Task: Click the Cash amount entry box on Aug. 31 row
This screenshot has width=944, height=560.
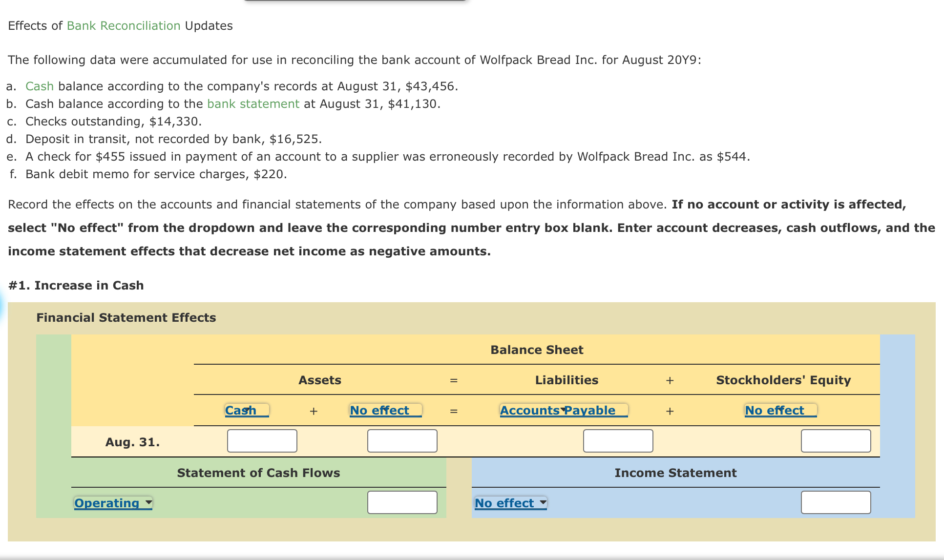Action: [262, 441]
